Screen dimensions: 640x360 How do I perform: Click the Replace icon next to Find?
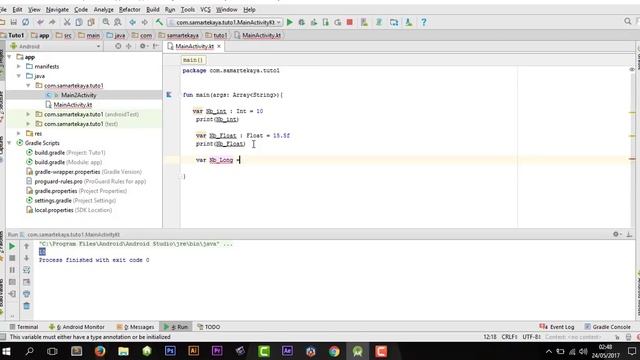point(118,22)
